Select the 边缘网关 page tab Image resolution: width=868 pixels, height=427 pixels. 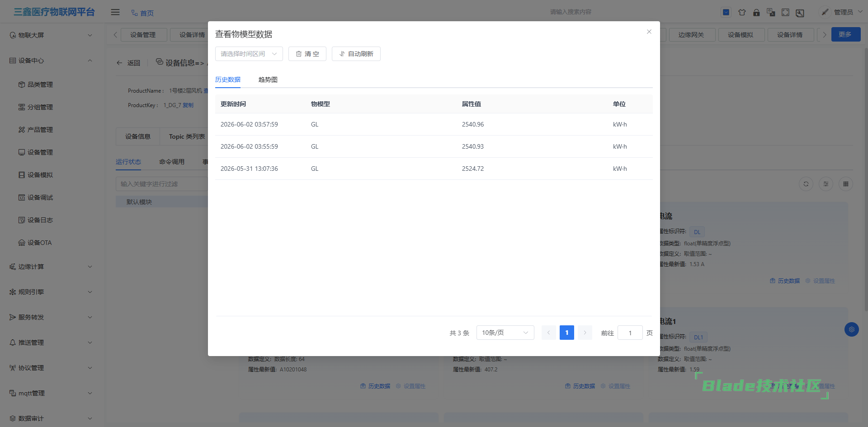tap(692, 35)
